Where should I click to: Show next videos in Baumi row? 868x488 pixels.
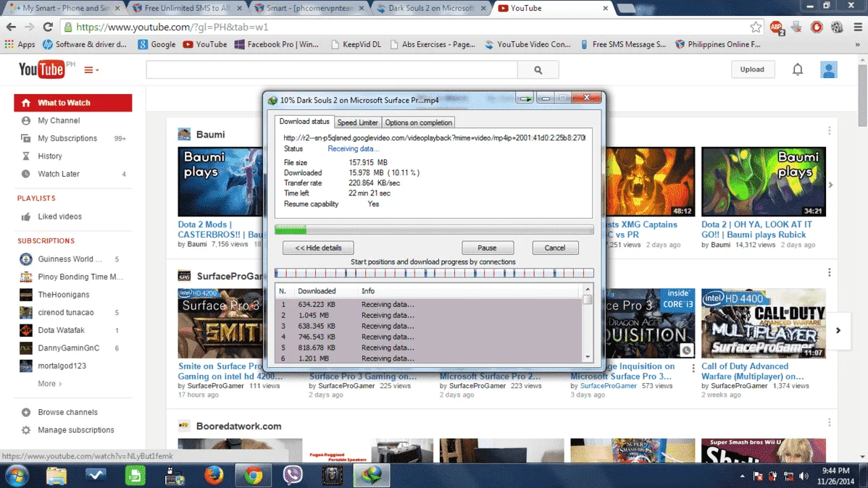pyautogui.click(x=830, y=185)
